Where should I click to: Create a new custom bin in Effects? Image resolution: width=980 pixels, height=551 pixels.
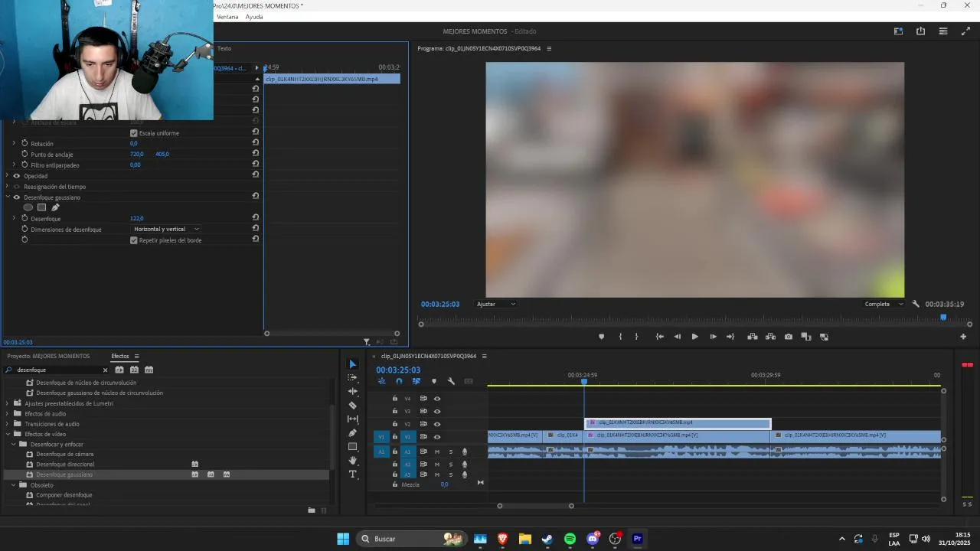(312, 510)
